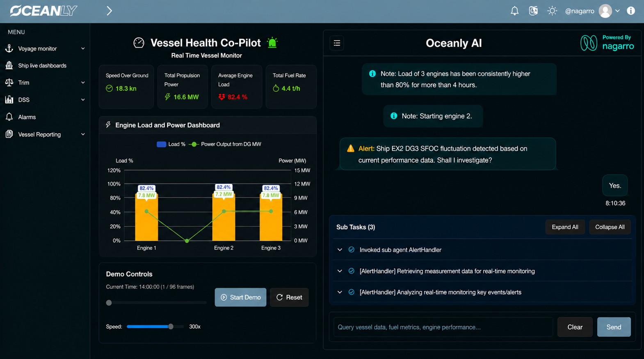Image resolution: width=644 pixels, height=359 pixels.
Task: Click the green alarm siren icon
Action: click(x=272, y=42)
